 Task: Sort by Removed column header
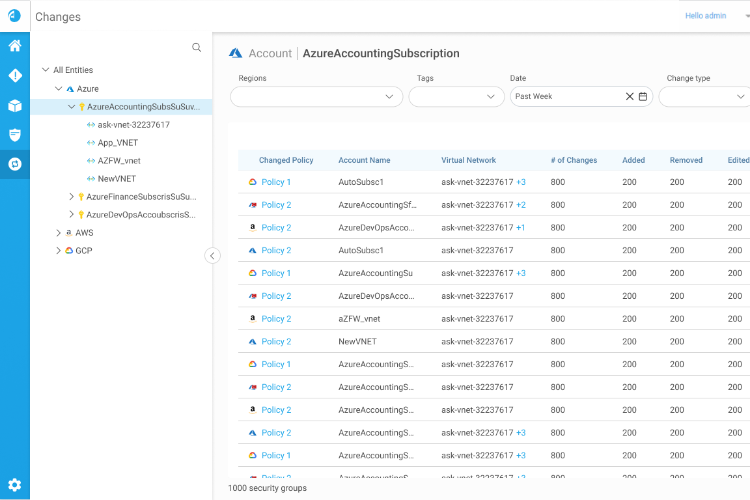point(686,160)
